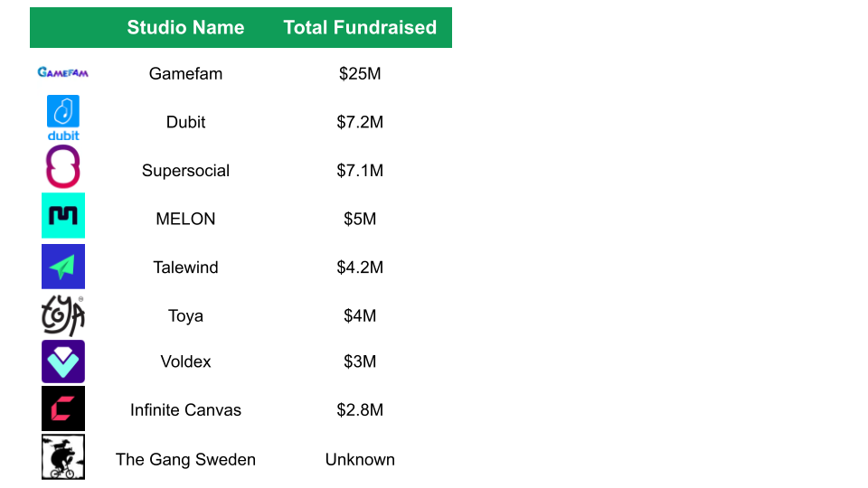Click the Total Fundraised column header
Image resolution: width=868 pixels, height=488 pixels.
(x=360, y=27)
